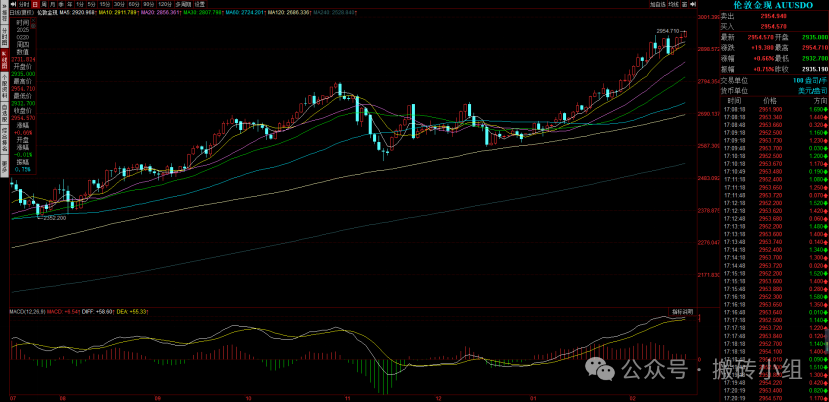The height and width of the screenshot is (402, 829).
Task: Click the 开盘价 value 2935.000 in info box
Action: pos(25,74)
